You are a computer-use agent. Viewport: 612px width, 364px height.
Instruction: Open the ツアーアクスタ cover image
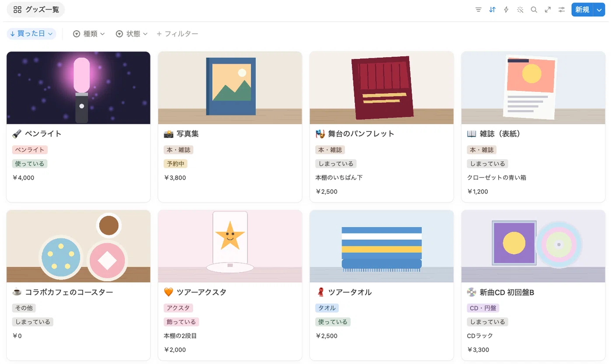pos(230,246)
